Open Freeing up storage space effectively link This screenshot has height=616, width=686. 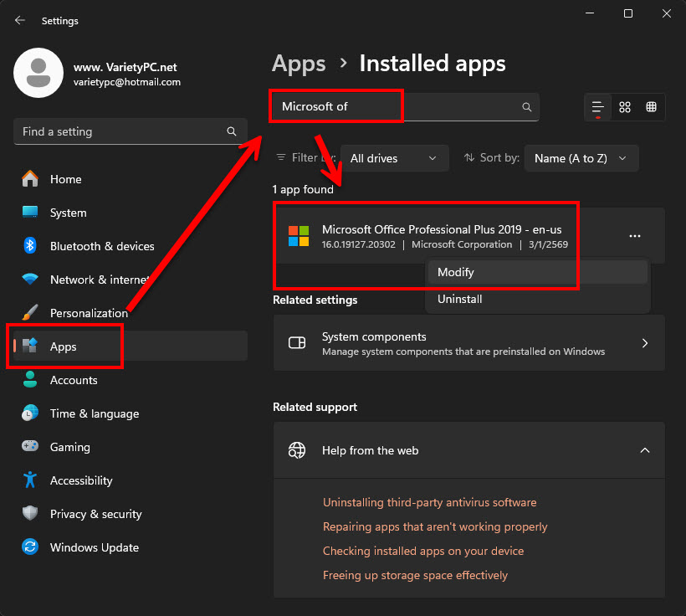point(415,575)
